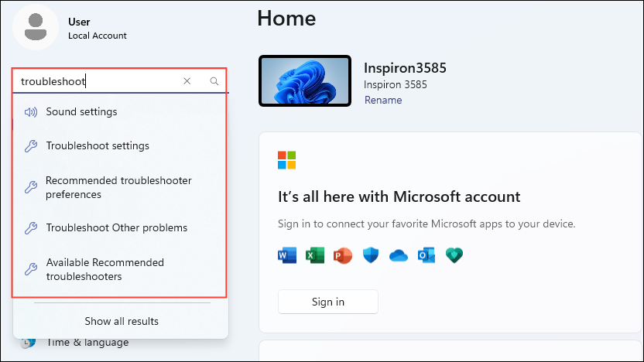The width and height of the screenshot is (644, 362).
Task: Click the Windows 11 wallpaper thumbnail
Action: tap(305, 81)
